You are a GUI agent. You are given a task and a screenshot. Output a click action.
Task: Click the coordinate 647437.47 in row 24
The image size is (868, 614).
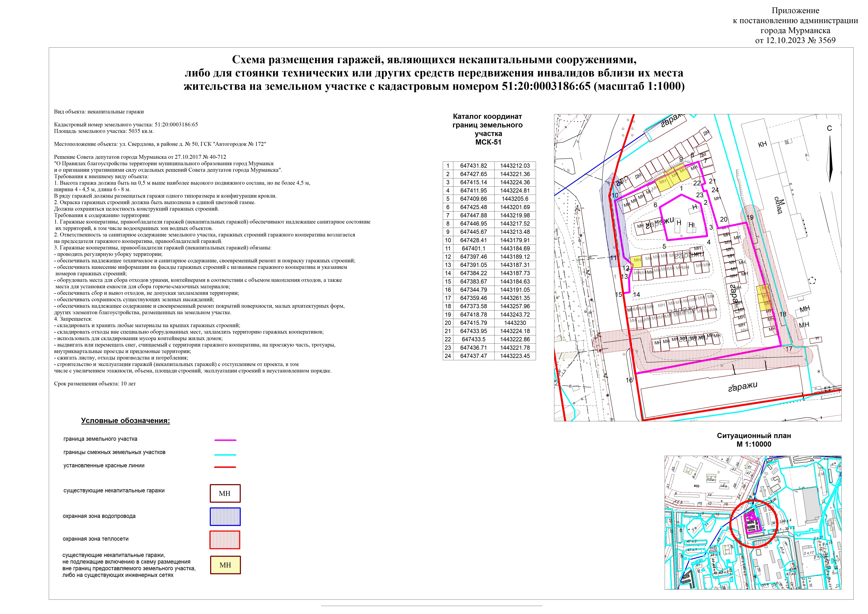(473, 356)
